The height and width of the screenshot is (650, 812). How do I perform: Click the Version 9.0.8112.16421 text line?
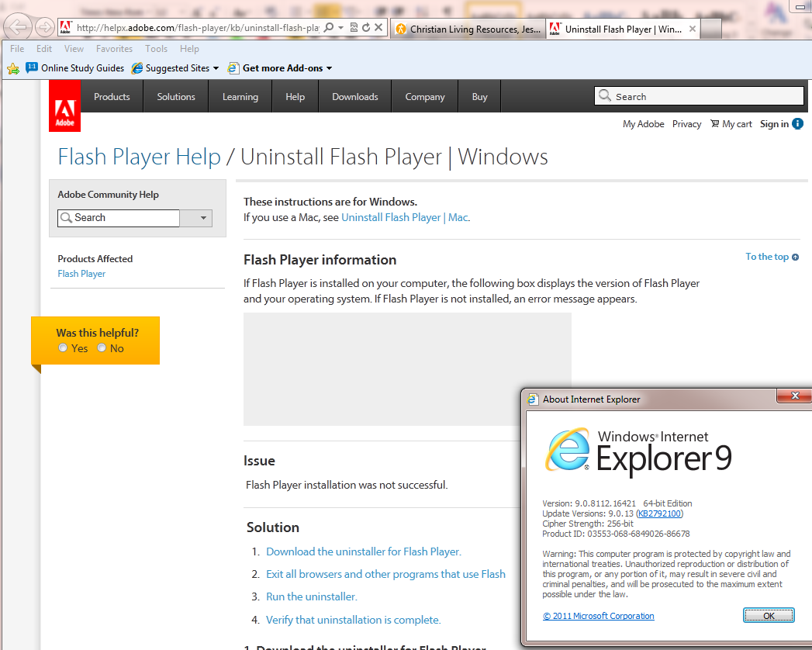pos(617,503)
